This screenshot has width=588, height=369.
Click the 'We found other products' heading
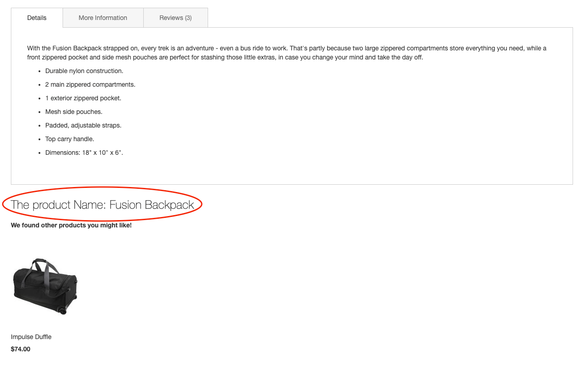click(71, 225)
